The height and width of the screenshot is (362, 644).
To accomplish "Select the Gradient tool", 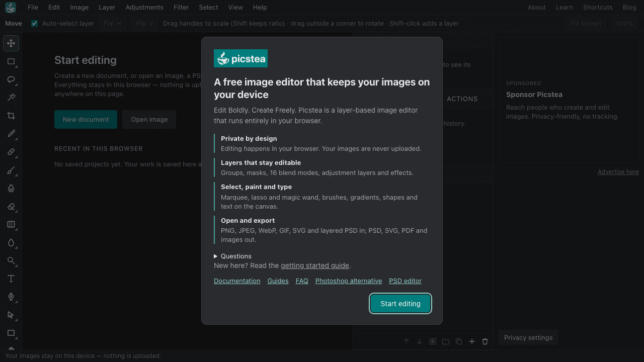I will [x=11, y=224].
